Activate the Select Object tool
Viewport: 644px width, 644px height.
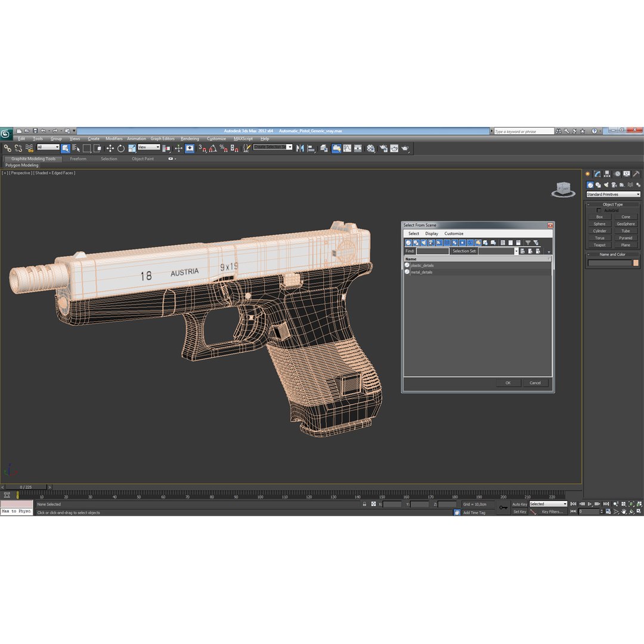click(66, 148)
